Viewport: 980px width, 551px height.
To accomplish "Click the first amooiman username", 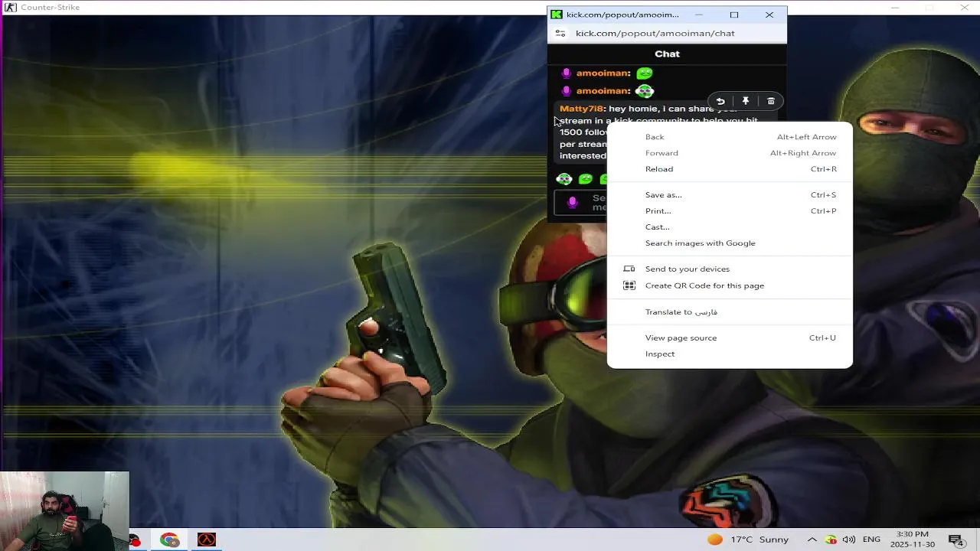I will (601, 73).
